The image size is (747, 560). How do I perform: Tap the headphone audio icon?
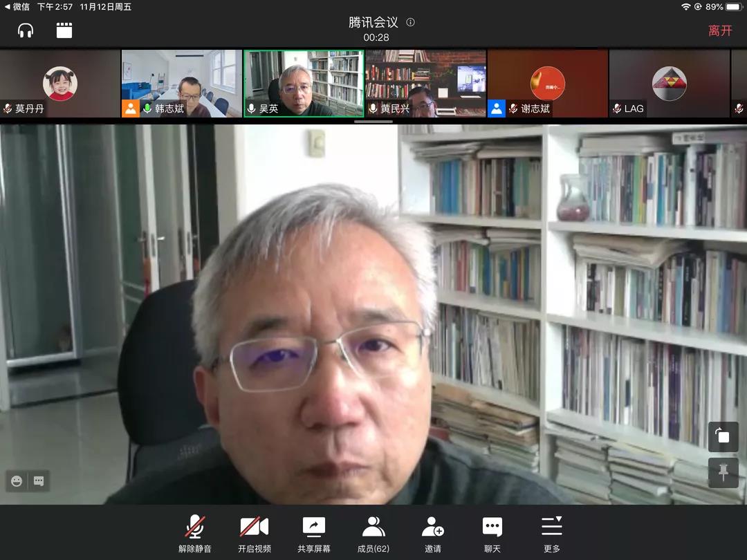point(26,30)
